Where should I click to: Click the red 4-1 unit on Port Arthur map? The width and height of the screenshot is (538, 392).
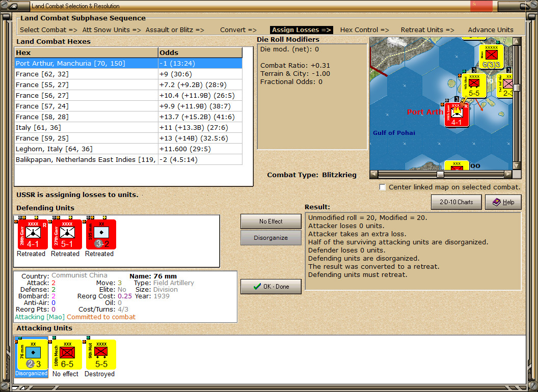pyautogui.click(x=456, y=115)
